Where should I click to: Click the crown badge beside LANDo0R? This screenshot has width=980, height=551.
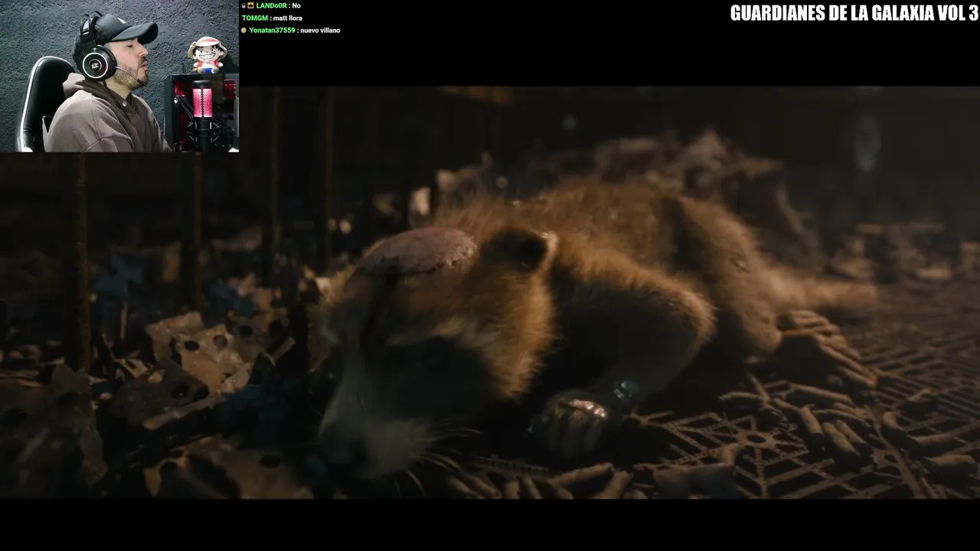pyautogui.click(x=251, y=6)
